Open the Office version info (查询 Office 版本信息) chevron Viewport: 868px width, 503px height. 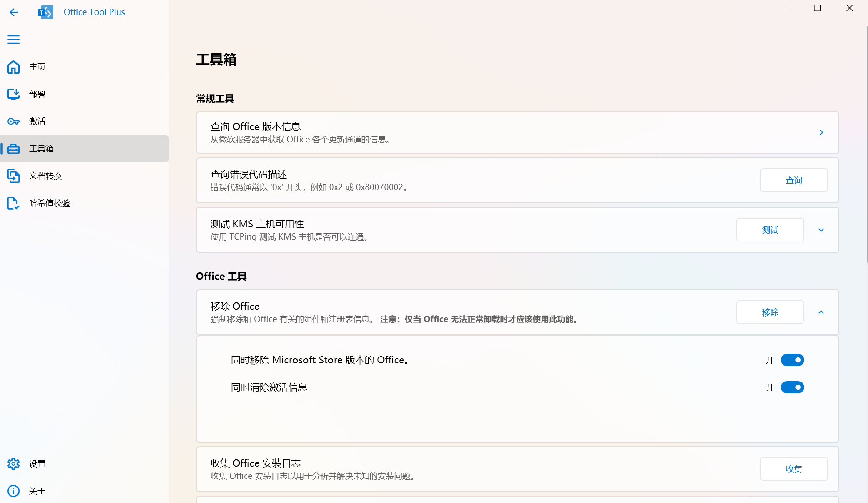click(821, 132)
